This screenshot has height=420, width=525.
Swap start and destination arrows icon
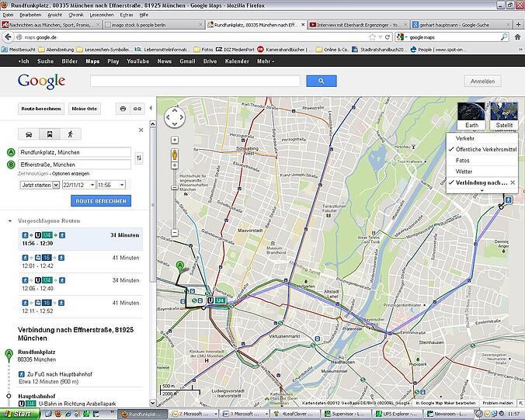(139, 158)
